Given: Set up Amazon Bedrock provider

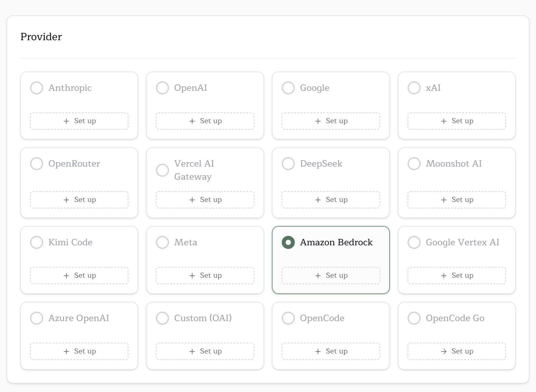Looking at the screenshot, I should (x=331, y=276).
